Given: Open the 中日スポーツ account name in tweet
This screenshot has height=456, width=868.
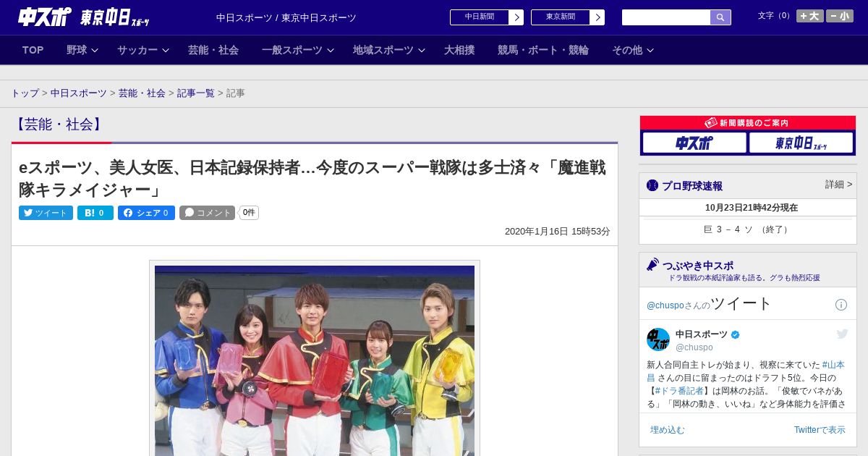Looking at the screenshot, I should click(702, 334).
